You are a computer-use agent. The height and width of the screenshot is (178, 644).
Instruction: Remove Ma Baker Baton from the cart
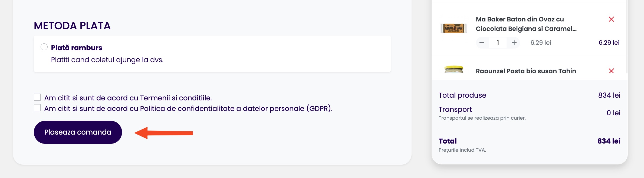611,19
